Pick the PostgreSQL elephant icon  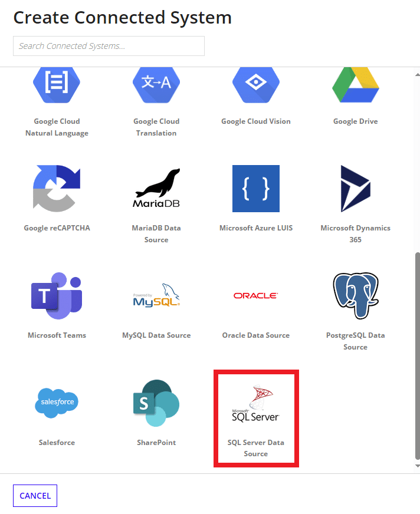click(355, 296)
